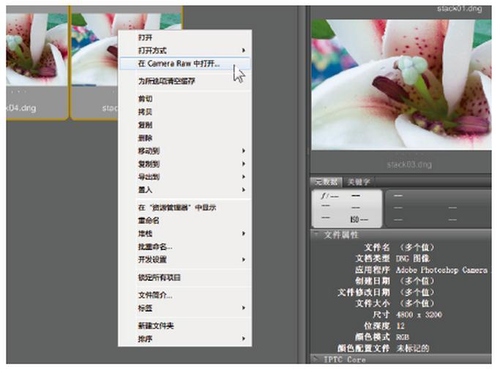This screenshot has width=500, height=373.
Task: Select 删除 in the context menu
Action: pyautogui.click(x=185, y=138)
